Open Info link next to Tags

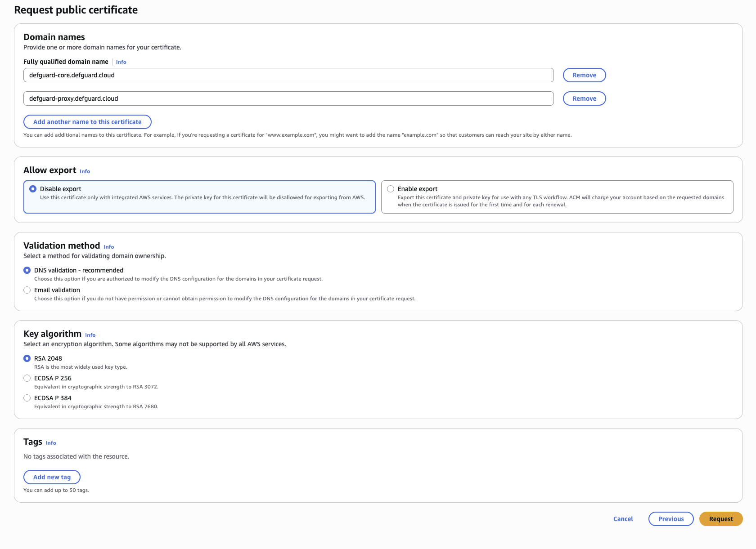click(x=51, y=443)
